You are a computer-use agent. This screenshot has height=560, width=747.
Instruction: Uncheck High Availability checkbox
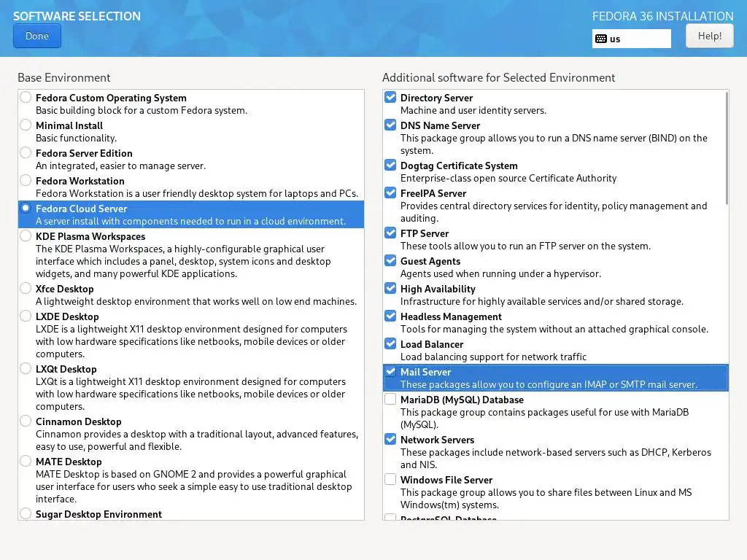[390, 288]
